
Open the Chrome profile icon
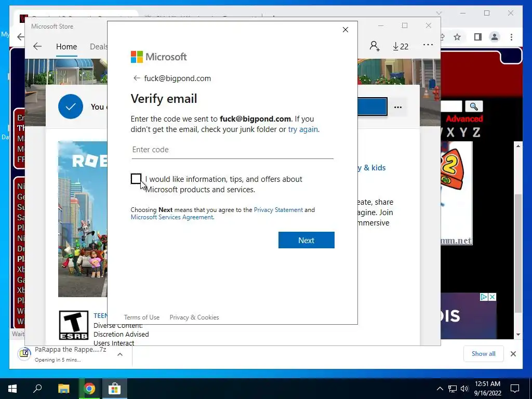[x=495, y=37]
